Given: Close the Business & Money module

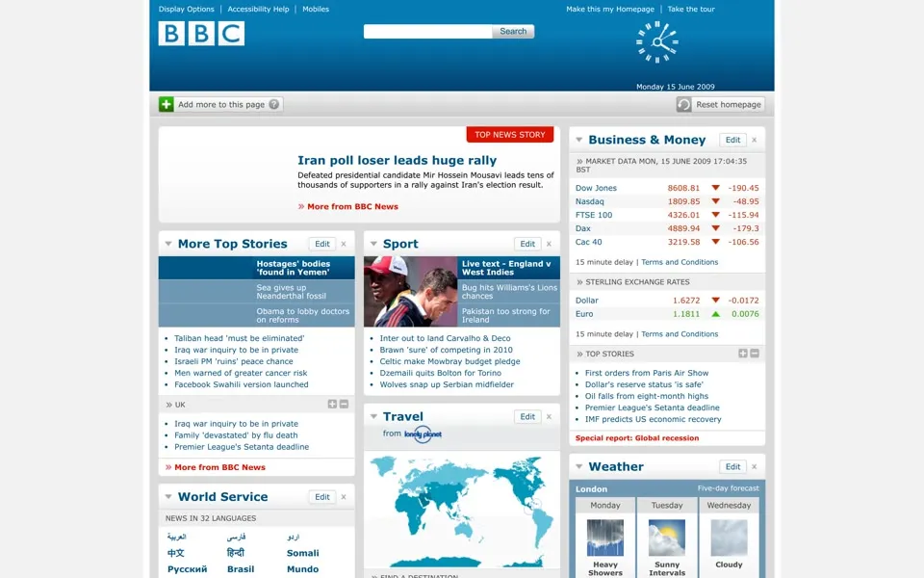Looking at the screenshot, I should pyautogui.click(x=755, y=140).
